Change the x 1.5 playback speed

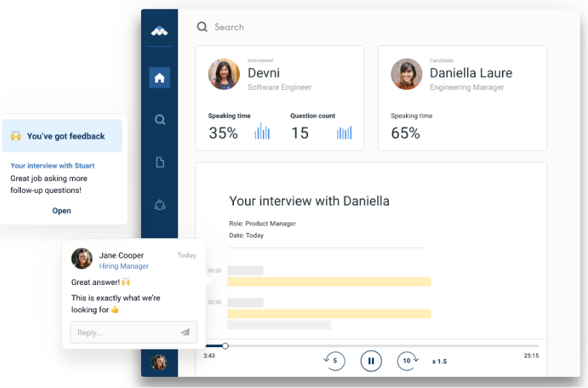coord(440,361)
